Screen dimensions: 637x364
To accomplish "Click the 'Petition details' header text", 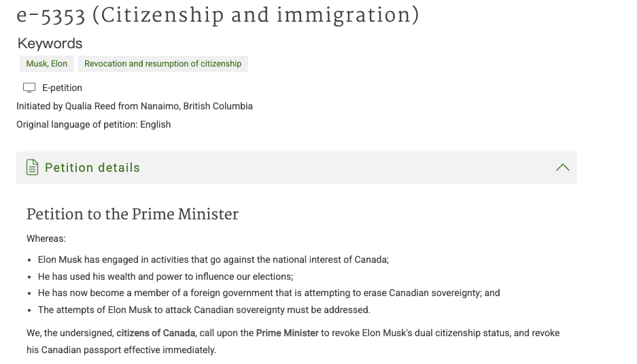I will (x=92, y=168).
